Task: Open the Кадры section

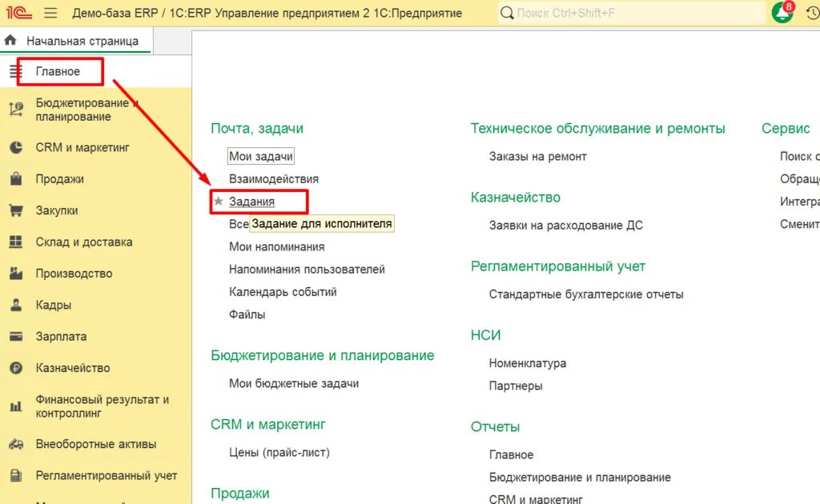Action: pyautogui.click(x=54, y=305)
